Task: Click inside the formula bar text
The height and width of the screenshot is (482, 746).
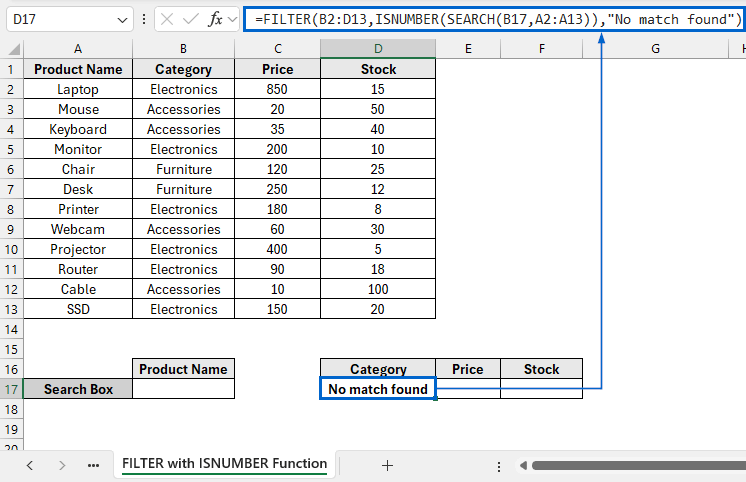Action: pyautogui.click(x=498, y=19)
